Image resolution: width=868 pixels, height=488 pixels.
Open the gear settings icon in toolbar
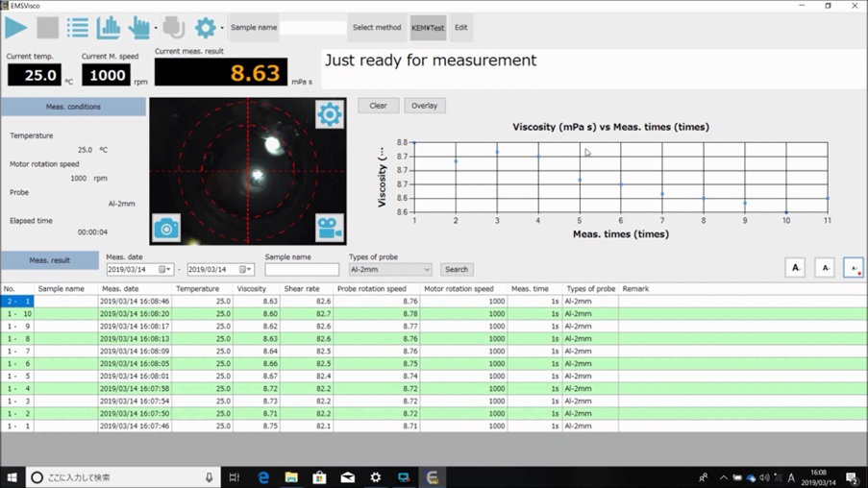pos(205,27)
